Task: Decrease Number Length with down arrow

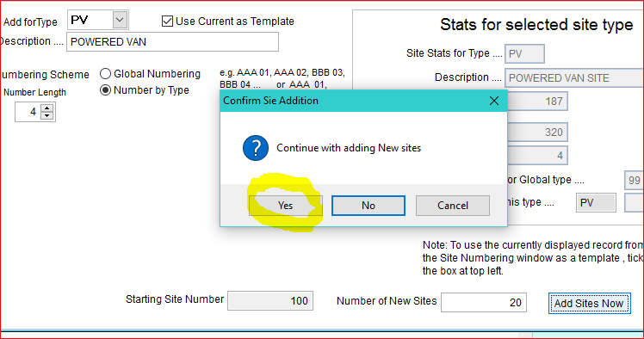Action: (47, 116)
